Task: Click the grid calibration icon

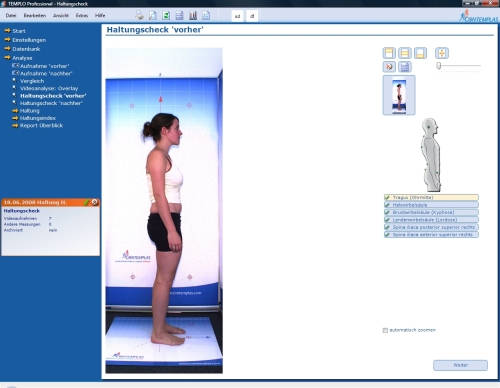Action: click(405, 67)
